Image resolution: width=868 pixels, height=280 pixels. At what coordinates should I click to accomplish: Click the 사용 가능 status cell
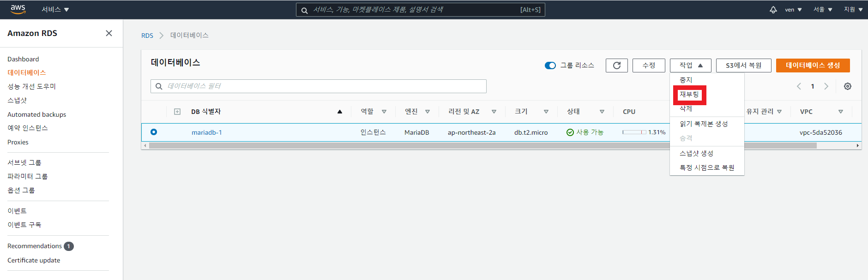pos(585,132)
